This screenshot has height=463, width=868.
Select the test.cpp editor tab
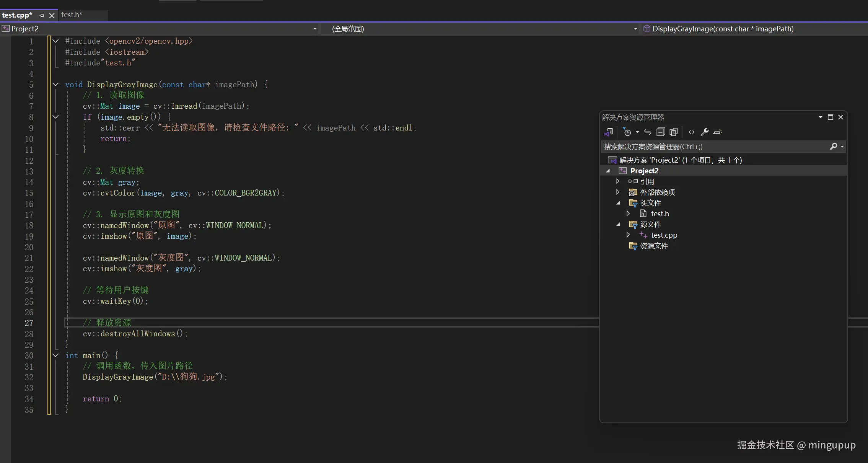[x=17, y=15]
